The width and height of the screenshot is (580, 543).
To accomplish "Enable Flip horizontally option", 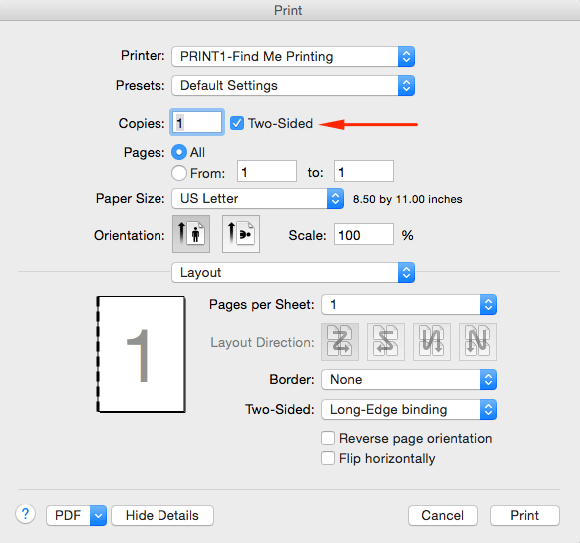I will tap(328, 458).
